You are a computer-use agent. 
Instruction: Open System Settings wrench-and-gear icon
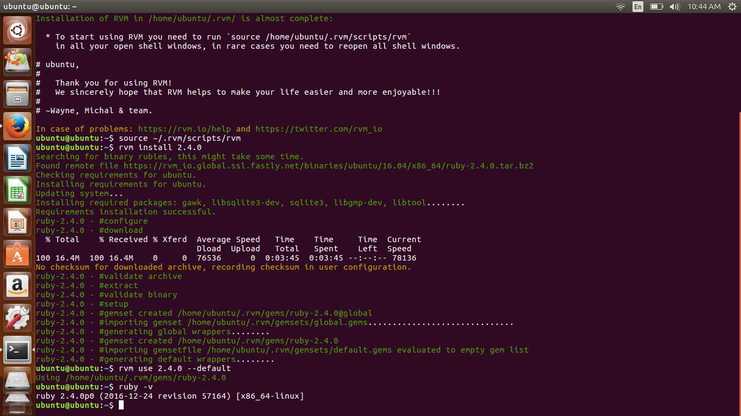(x=17, y=318)
